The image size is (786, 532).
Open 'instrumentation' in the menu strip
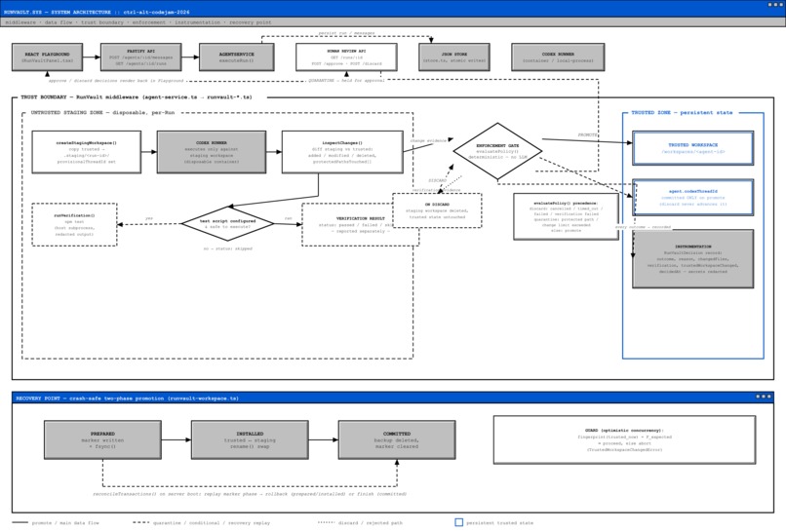pos(198,22)
